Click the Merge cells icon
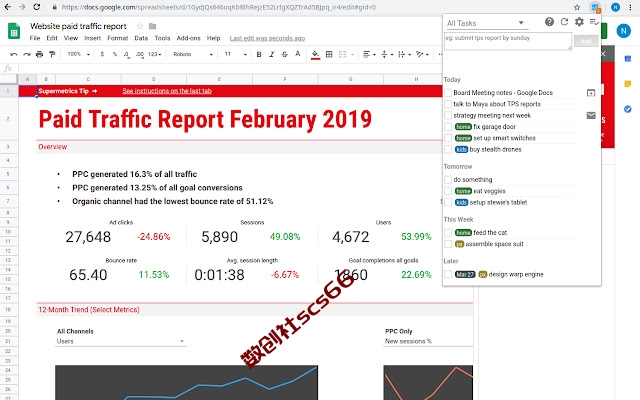Screen dimensions: 640x400 click(342, 54)
